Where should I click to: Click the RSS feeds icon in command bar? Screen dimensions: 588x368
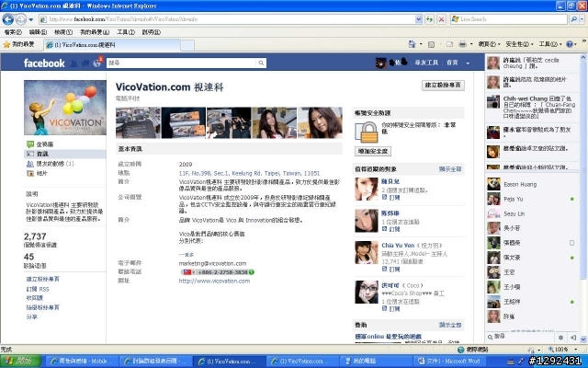(431, 44)
